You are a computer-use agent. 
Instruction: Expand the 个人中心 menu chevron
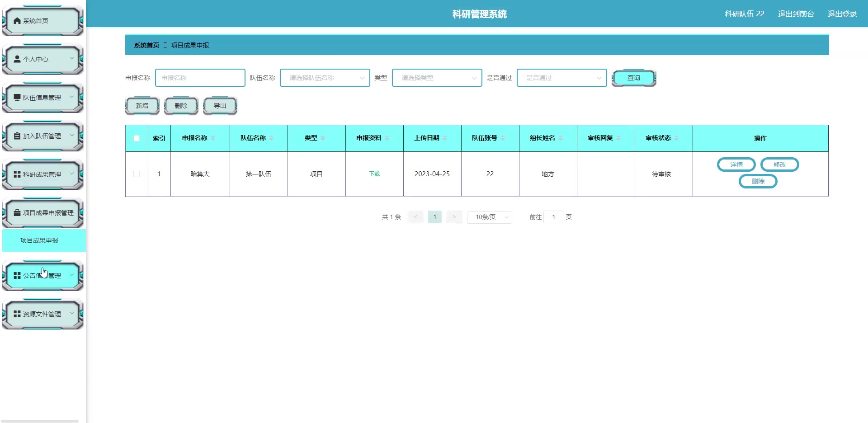tap(71, 59)
